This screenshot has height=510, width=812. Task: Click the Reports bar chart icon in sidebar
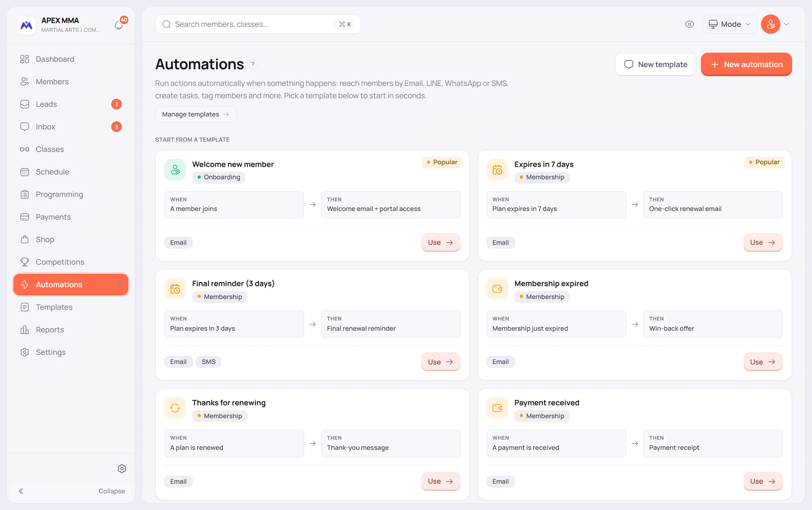coord(25,330)
